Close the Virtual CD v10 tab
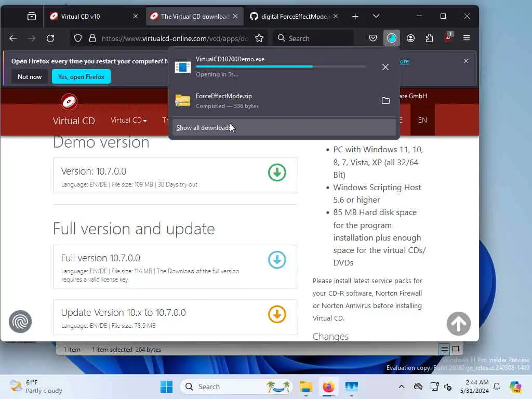 pos(136,16)
